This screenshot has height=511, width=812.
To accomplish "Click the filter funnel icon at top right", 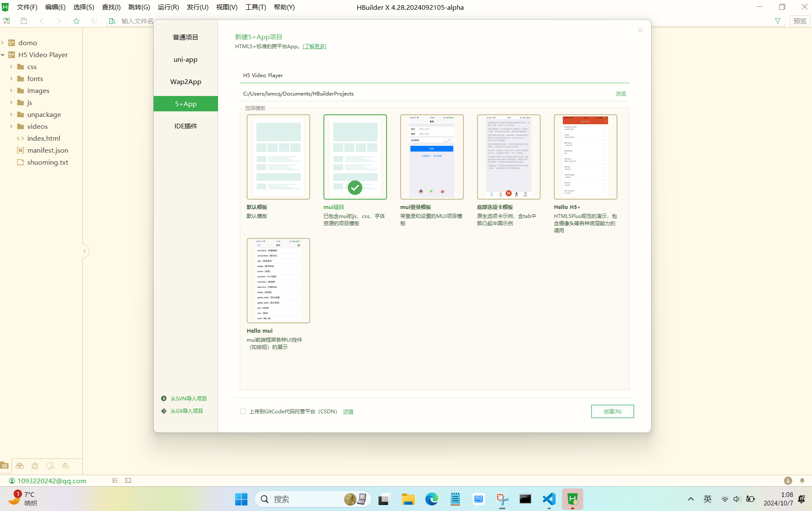I will click(777, 21).
